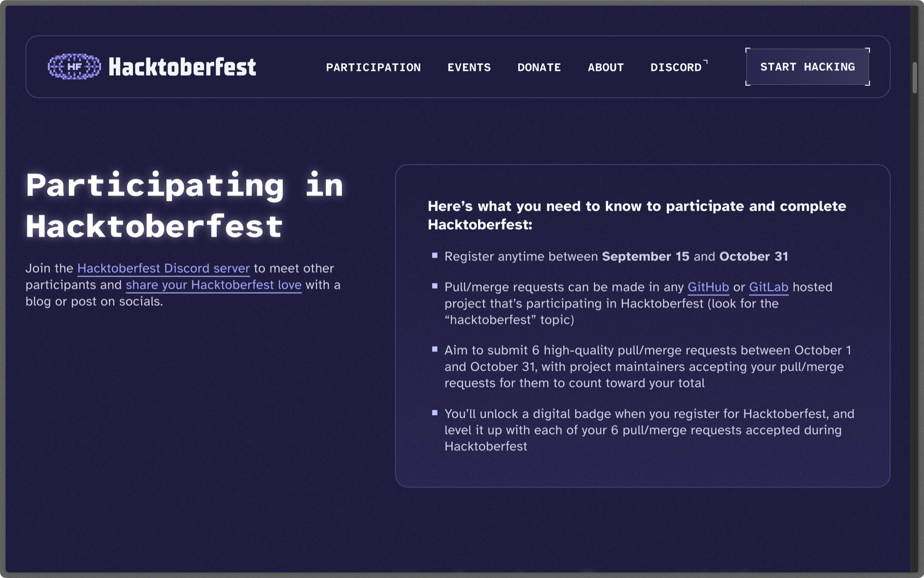Click the Hacktoberfest wordmark in the header
This screenshot has width=924, height=578.
click(x=182, y=67)
